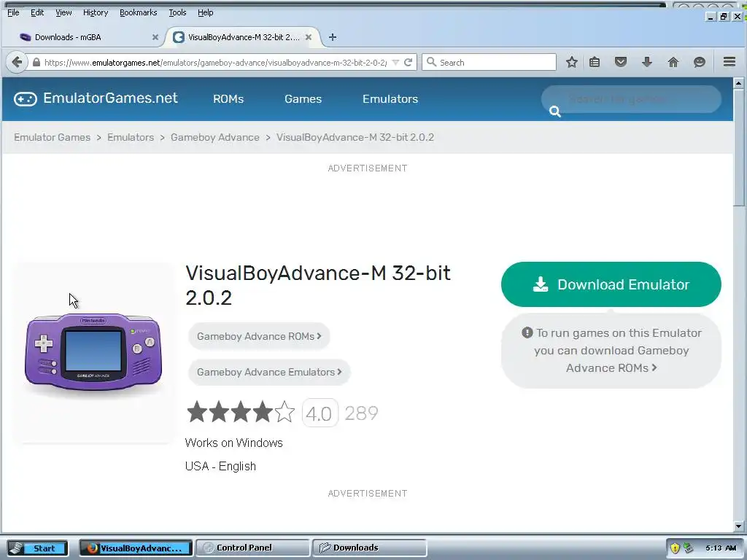Bookmark this page with the star icon
Viewport: 747px width, 560px height.
pyautogui.click(x=572, y=62)
